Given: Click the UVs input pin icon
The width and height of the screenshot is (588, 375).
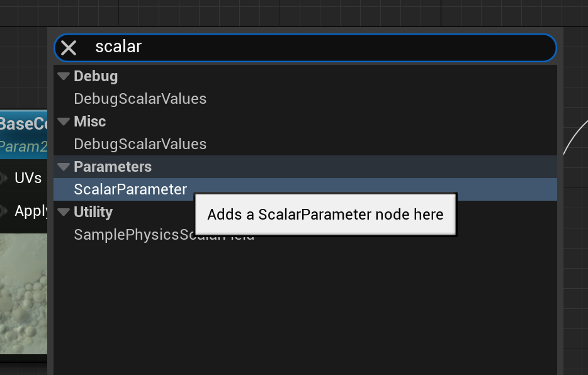Looking at the screenshot, I should (3, 178).
